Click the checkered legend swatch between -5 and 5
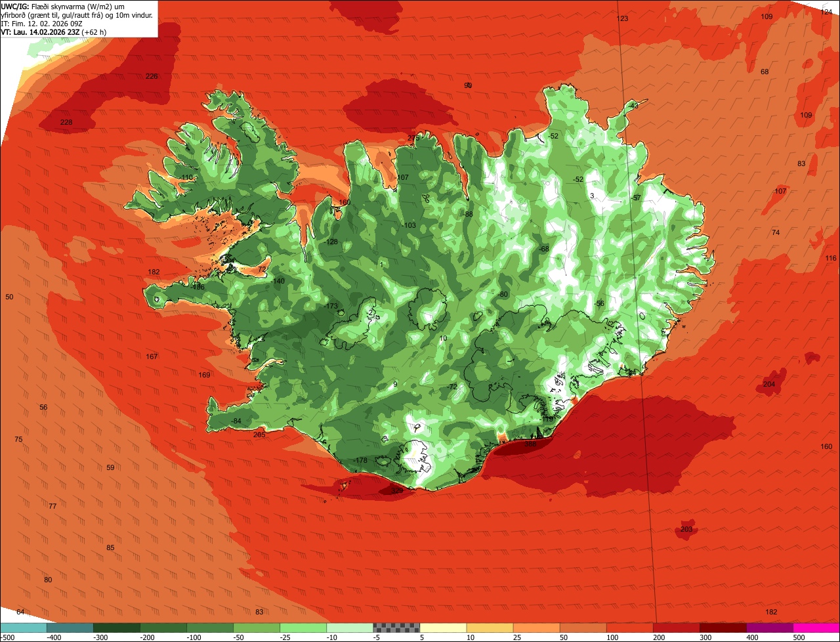Image resolution: width=840 pixels, height=642 pixels. click(x=396, y=628)
